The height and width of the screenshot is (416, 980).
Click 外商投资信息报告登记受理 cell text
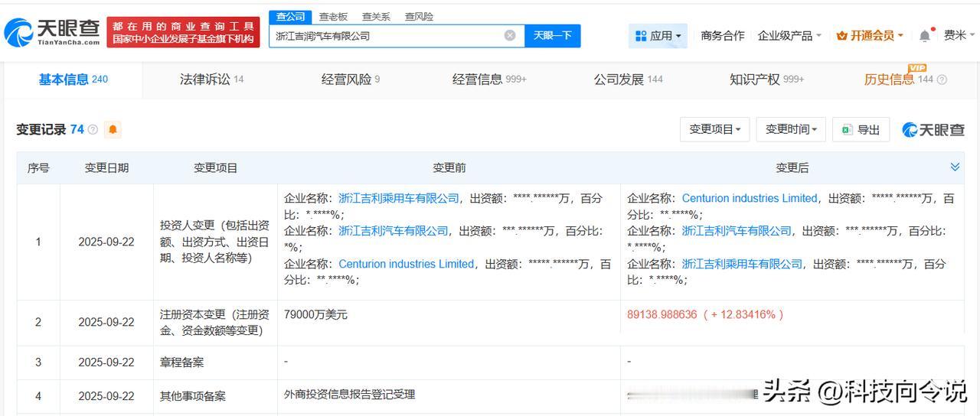[349, 395]
